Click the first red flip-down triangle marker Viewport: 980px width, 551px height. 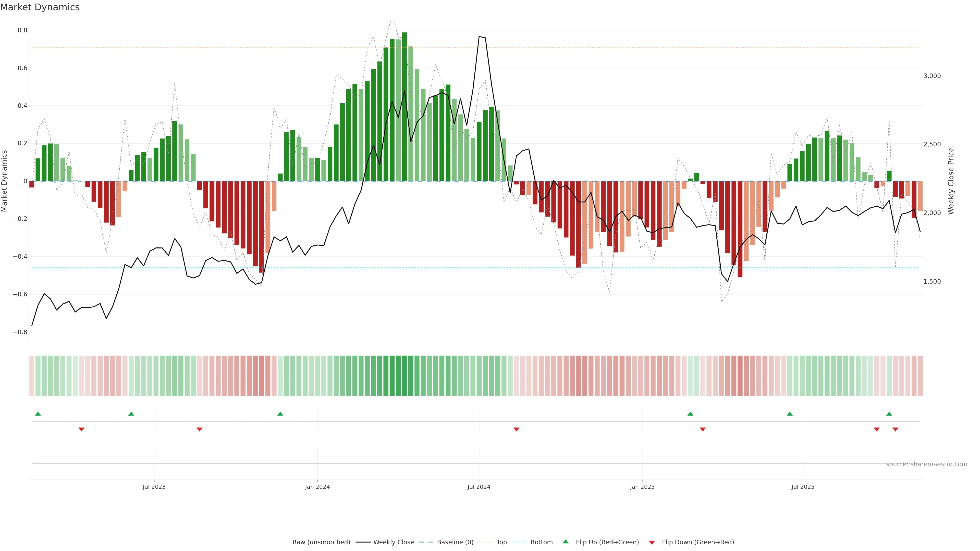coord(81,429)
